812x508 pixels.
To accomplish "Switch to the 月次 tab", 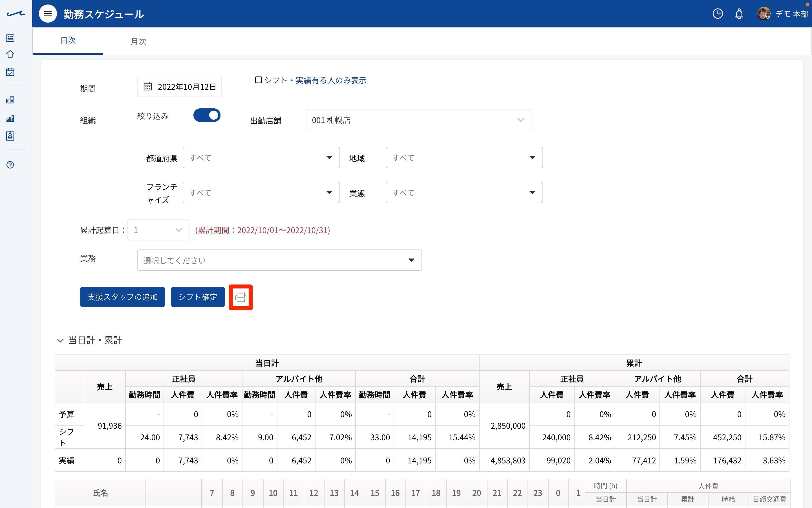I will (138, 41).
